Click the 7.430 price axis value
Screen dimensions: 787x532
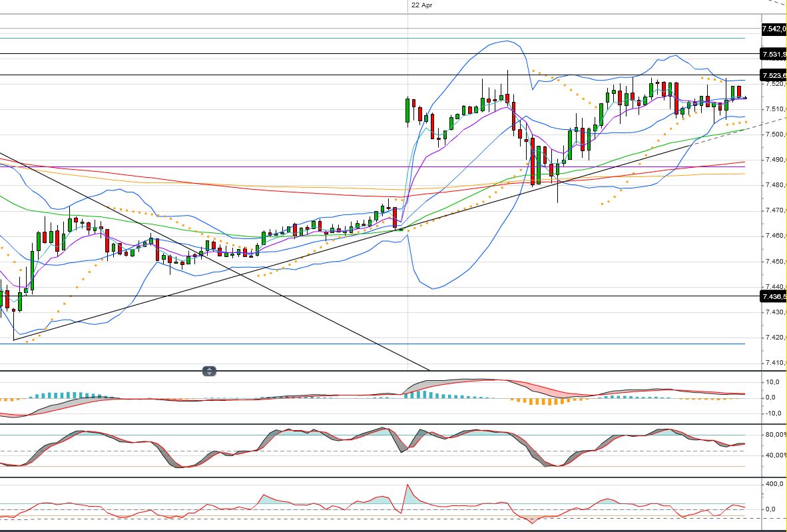pos(776,312)
